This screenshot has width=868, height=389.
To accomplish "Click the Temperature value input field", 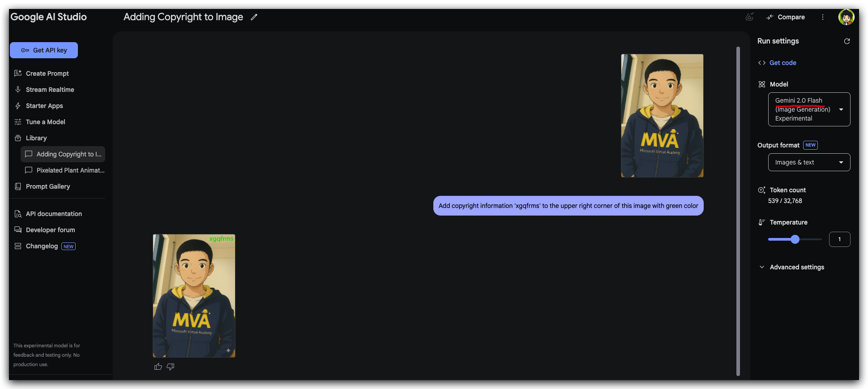I will 839,239.
